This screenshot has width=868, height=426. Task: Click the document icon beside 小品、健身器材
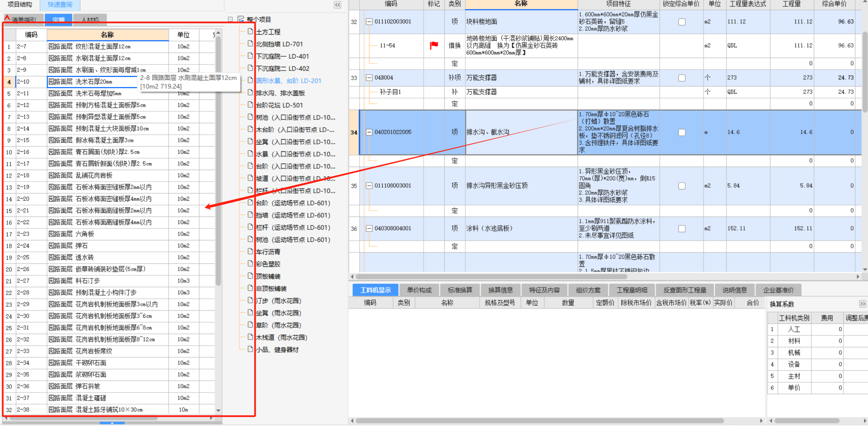tap(250, 349)
